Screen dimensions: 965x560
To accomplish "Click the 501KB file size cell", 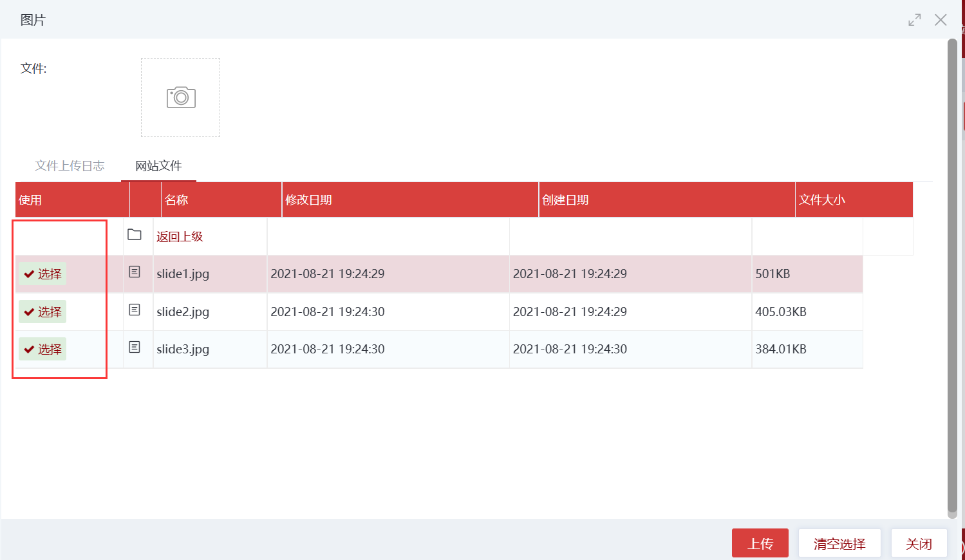I will (x=807, y=274).
